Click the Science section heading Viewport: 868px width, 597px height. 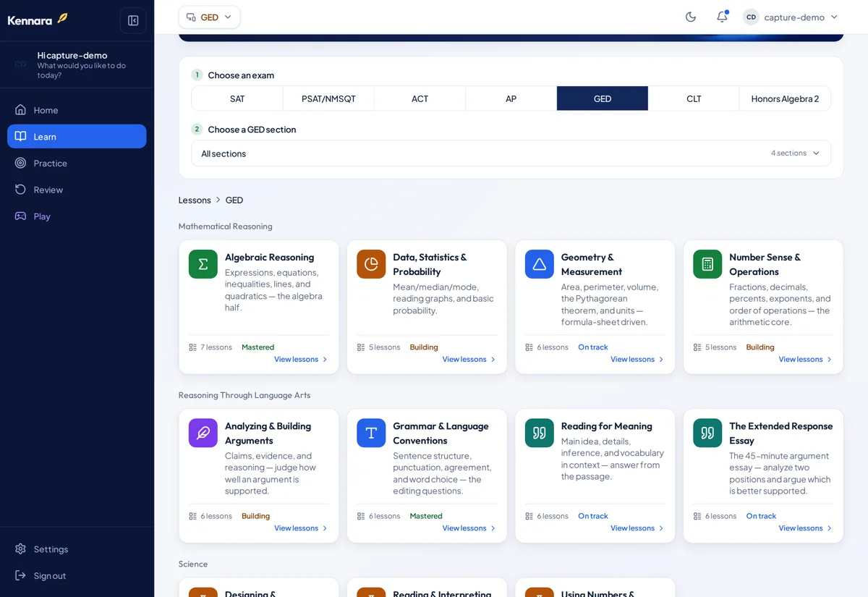tap(193, 564)
